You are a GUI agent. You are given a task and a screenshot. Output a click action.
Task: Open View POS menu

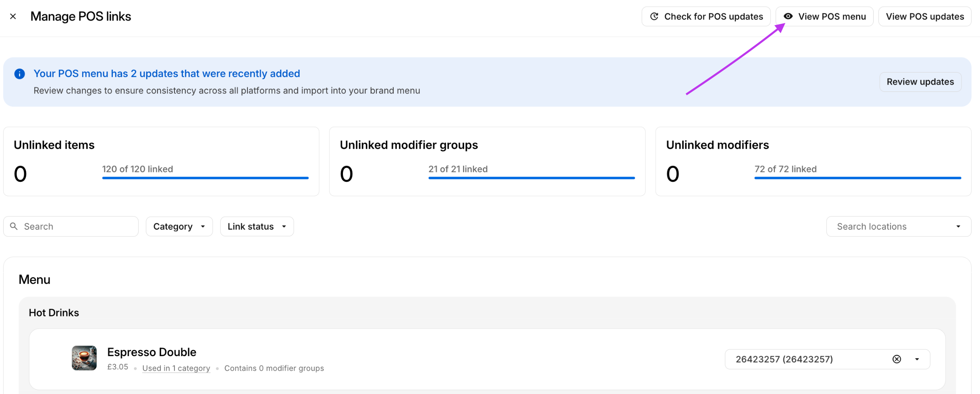click(824, 17)
